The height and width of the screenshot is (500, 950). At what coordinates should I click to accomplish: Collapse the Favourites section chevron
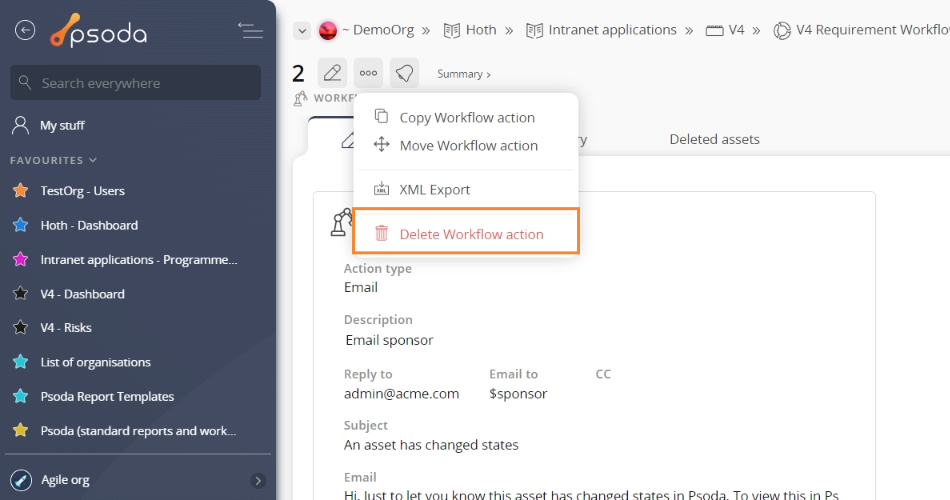(93, 160)
